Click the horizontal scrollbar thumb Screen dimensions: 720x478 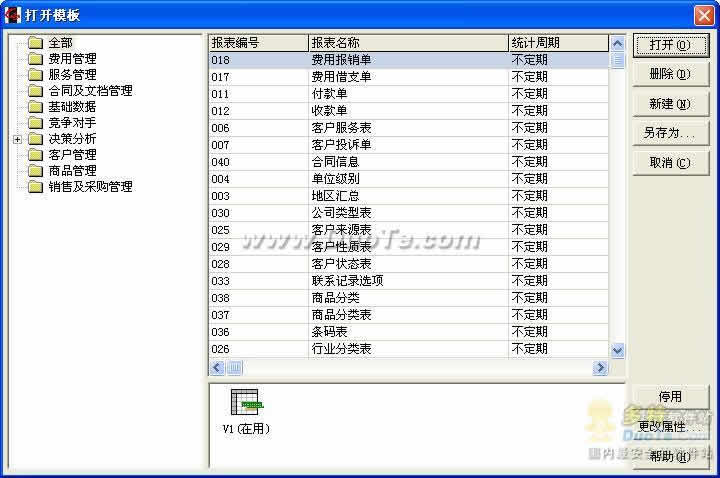tap(234, 367)
